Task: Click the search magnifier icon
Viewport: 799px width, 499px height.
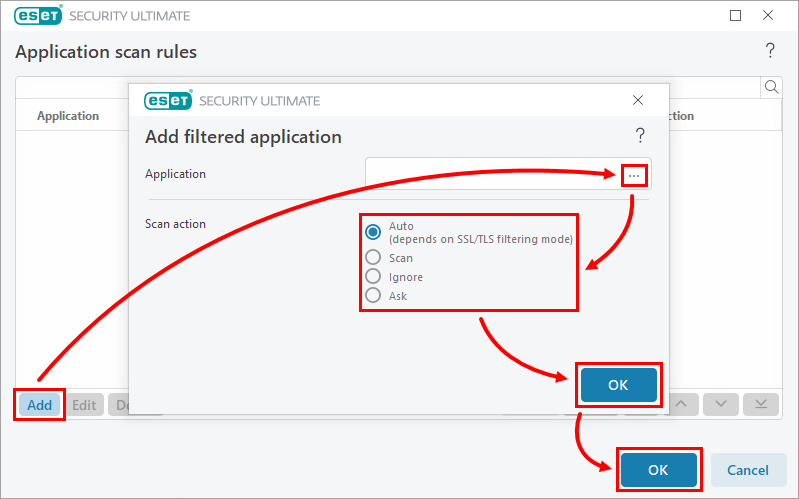Action: click(x=771, y=87)
